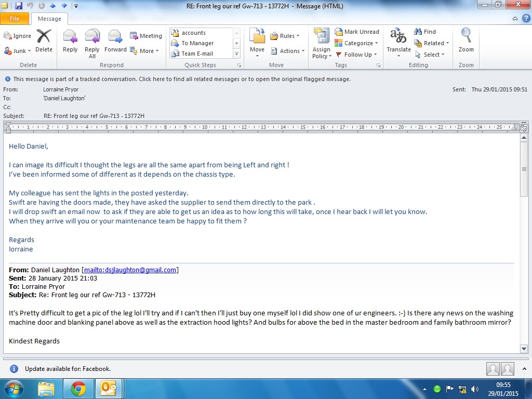The width and height of the screenshot is (532, 399).
Task: Open the taskbar clock showing 09:55
Action: pyautogui.click(x=503, y=389)
